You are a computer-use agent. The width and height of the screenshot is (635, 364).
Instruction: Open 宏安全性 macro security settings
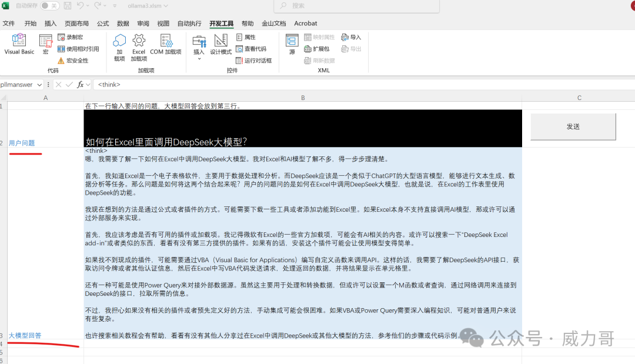point(73,61)
